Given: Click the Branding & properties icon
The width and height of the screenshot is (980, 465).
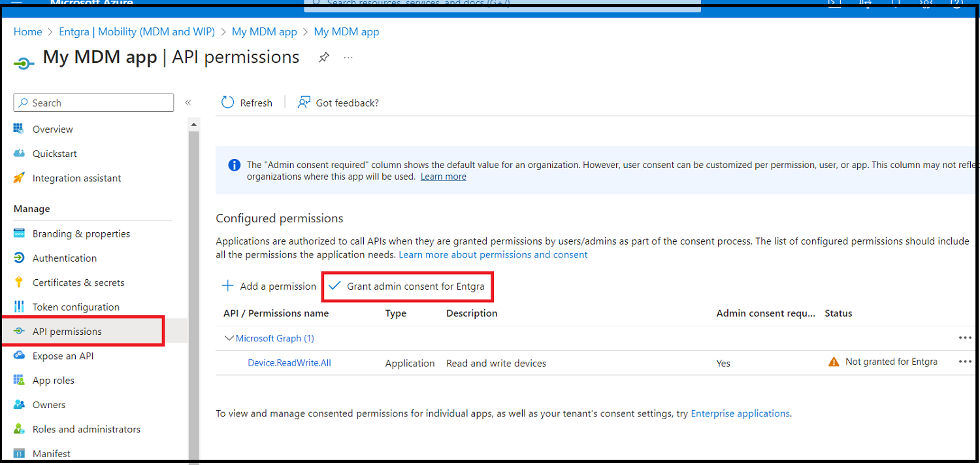Looking at the screenshot, I should 19,233.
